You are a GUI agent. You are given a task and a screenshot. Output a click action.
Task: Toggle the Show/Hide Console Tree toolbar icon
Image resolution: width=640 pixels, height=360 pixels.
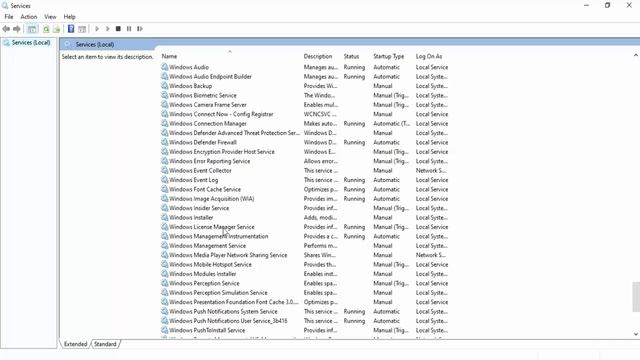point(32,29)
